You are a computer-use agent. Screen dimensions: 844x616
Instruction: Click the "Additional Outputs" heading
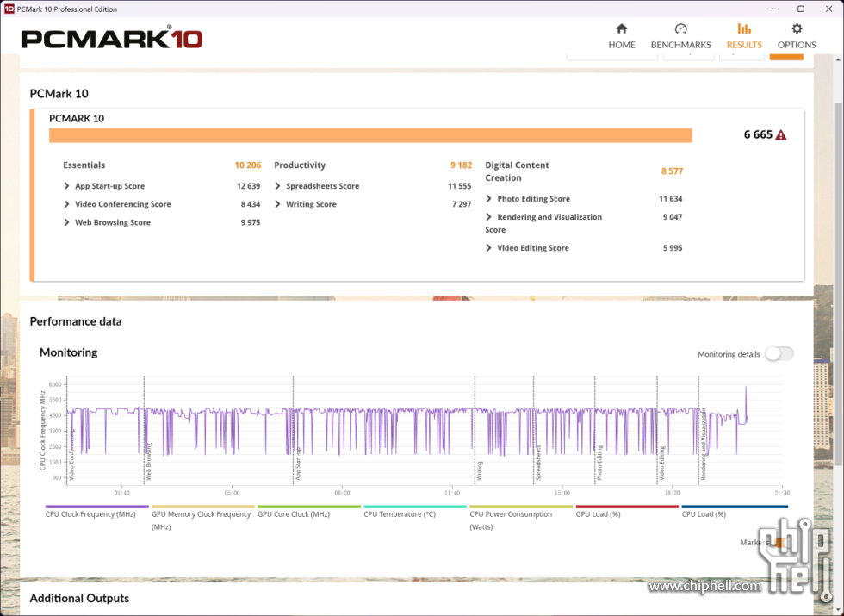coord(79,598)
